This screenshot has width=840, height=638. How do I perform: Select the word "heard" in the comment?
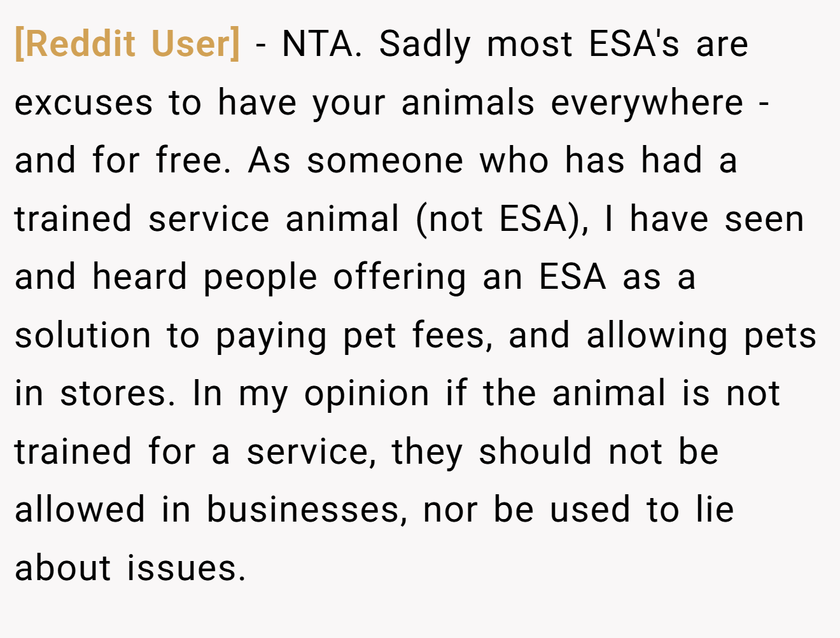point(139,277)
